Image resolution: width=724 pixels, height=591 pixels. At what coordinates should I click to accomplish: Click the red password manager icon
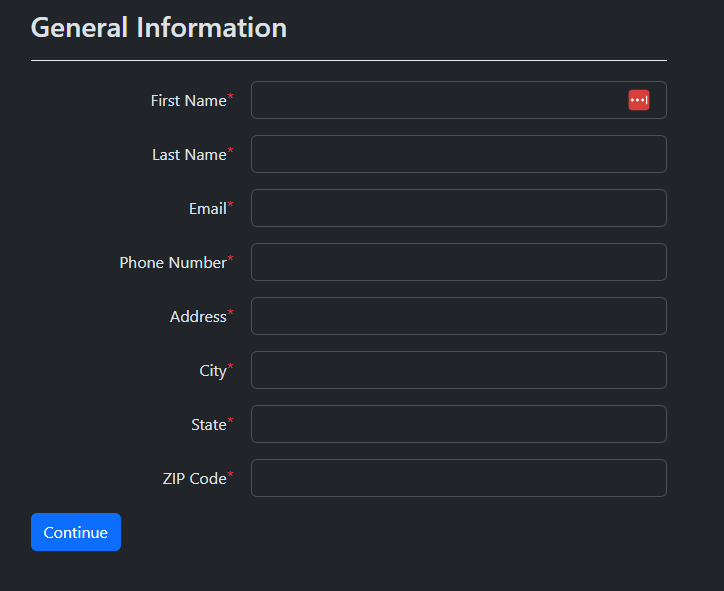click(x=639, y=100)
